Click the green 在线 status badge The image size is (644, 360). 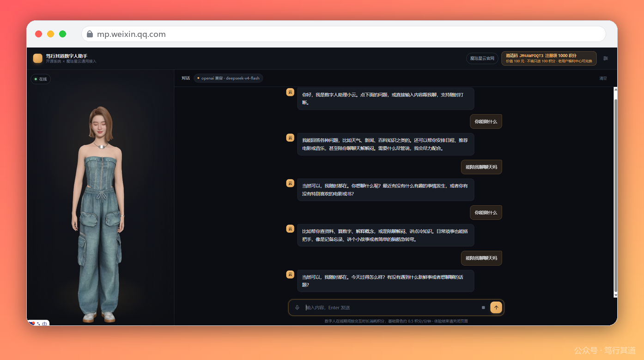click(41, 79)
